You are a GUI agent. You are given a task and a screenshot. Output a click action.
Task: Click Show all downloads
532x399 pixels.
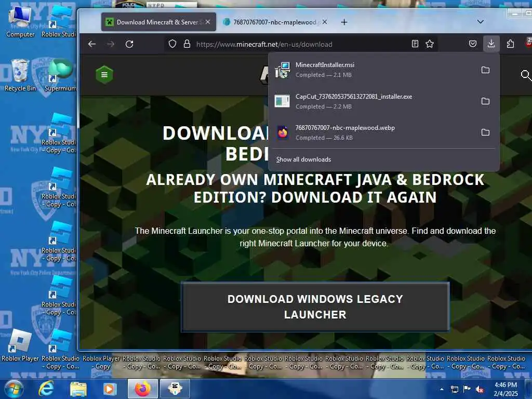(x=303, y=159)
